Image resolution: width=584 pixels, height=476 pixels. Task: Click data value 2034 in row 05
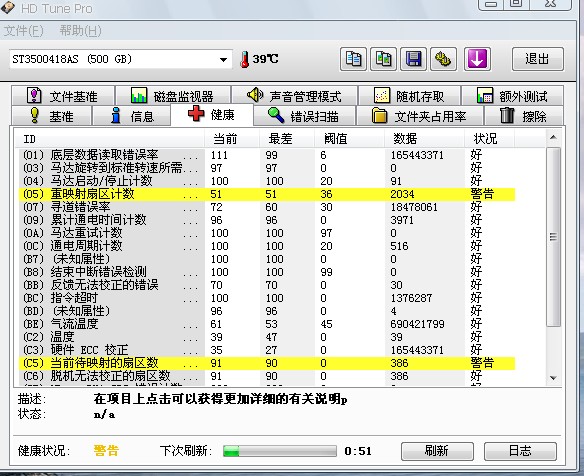click(402, 194)
